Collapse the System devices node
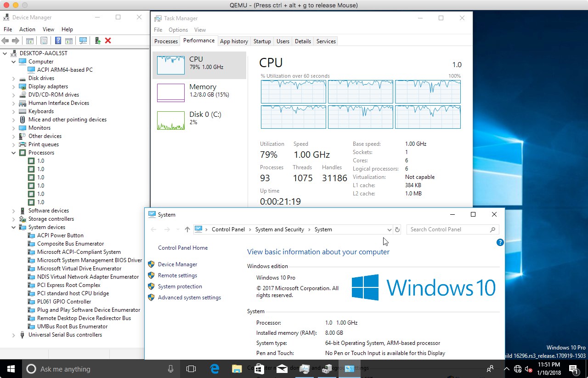Image resolution: width=588 pixels, height=378 pixels. (13, 227)
